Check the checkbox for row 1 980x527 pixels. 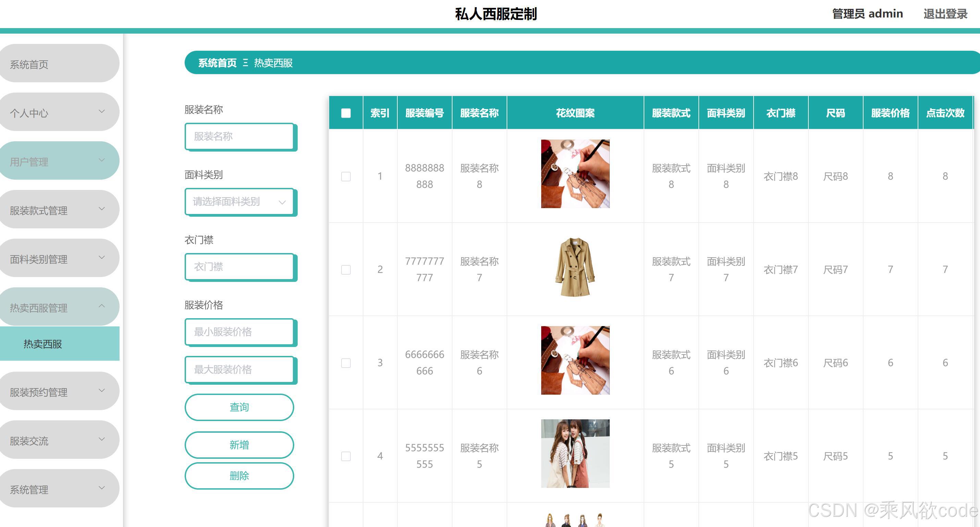point(345,176)
